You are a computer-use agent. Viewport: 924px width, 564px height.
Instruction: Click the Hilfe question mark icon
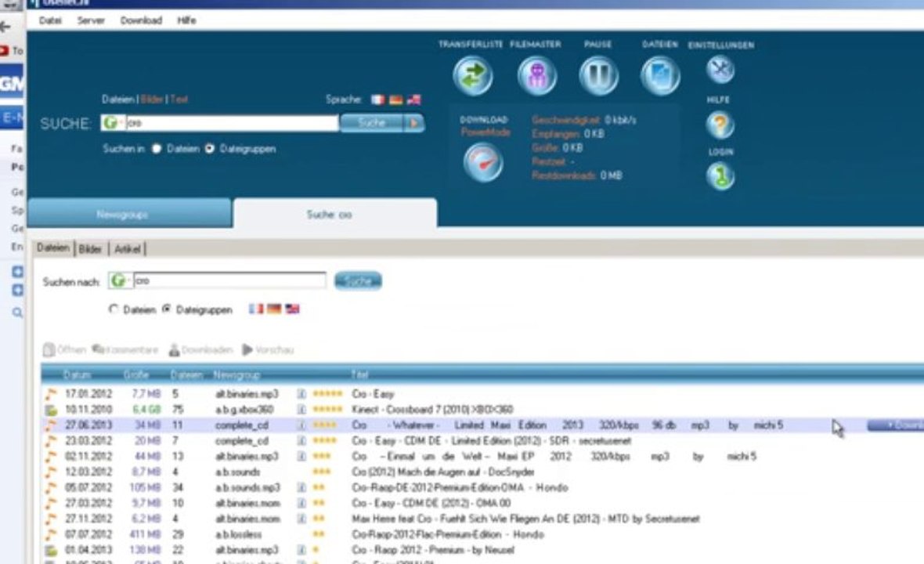[720, 125]
